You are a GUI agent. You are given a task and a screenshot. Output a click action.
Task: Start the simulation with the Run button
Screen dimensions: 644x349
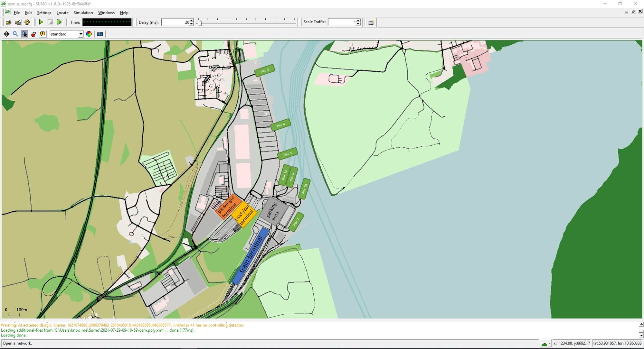point(41,22)
